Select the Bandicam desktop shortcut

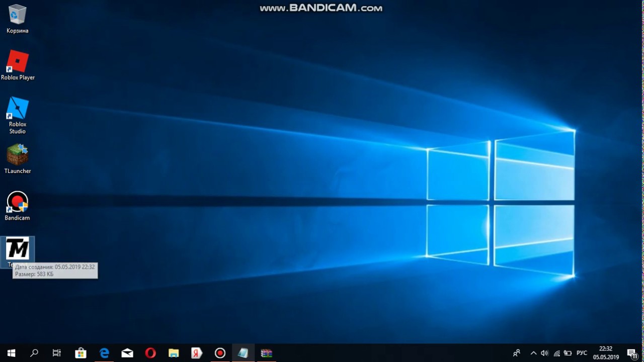(18, 206)
